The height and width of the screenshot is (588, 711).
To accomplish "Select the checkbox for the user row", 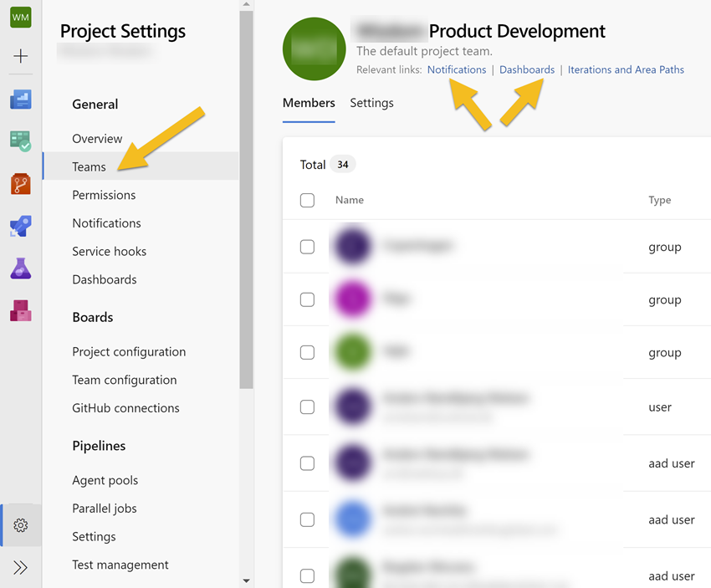I will tap(307, 407).
